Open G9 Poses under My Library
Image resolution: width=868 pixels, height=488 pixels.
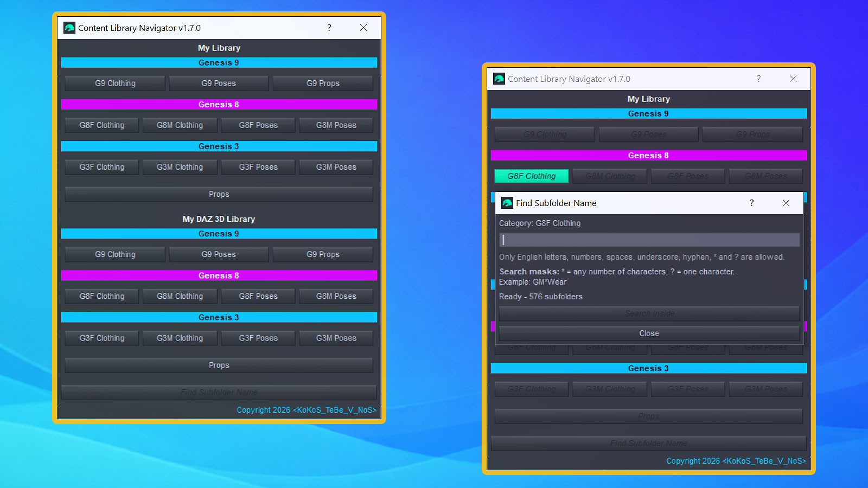219,84
